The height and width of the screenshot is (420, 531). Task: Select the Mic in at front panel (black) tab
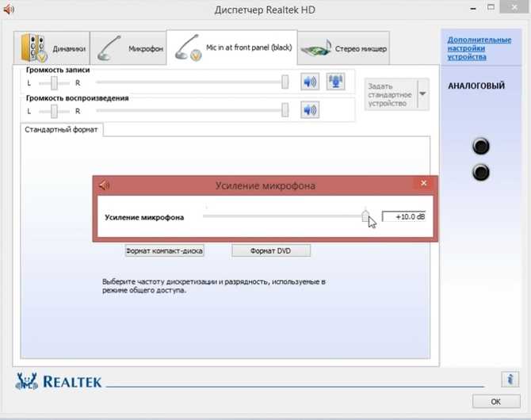232,48
